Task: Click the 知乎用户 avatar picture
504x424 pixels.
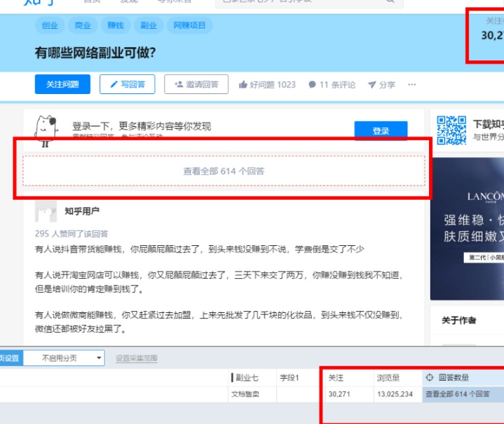Action: click(46, 212)
